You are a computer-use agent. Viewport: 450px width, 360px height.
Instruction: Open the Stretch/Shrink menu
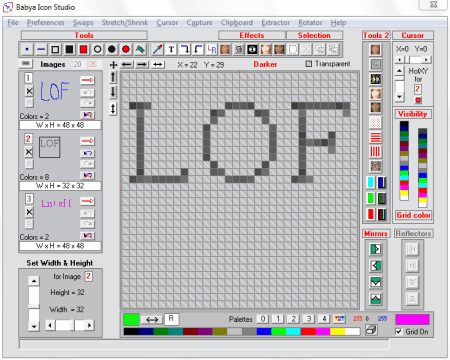click(x=125, y=23)
